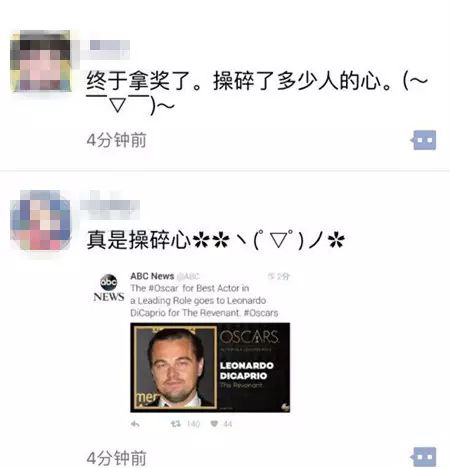Click the tweet's time label beside ABC

(279, 276)
